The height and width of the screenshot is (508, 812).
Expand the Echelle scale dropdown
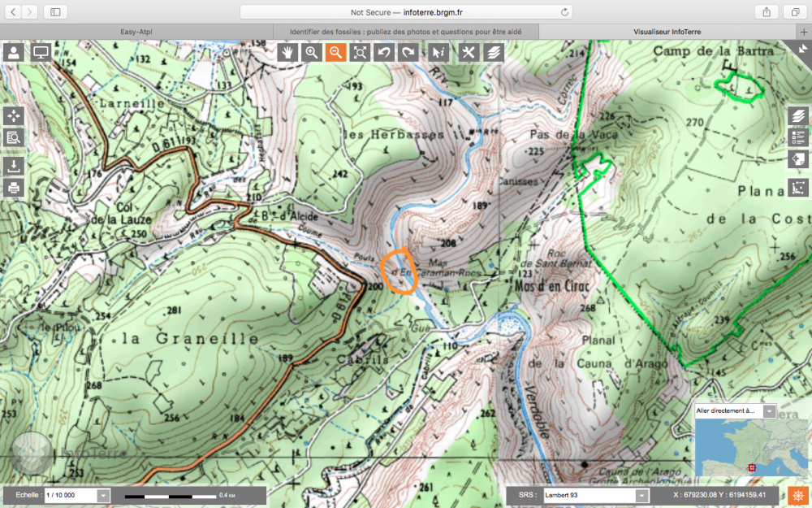[x=103, y=495]
